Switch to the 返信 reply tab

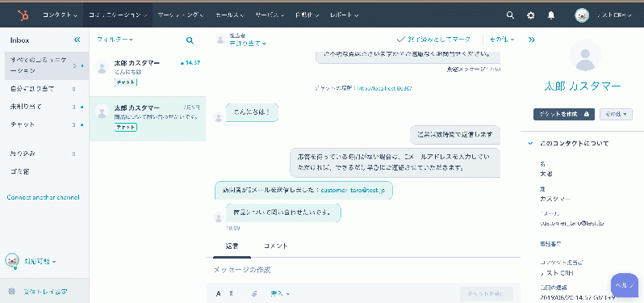(232, 246)
